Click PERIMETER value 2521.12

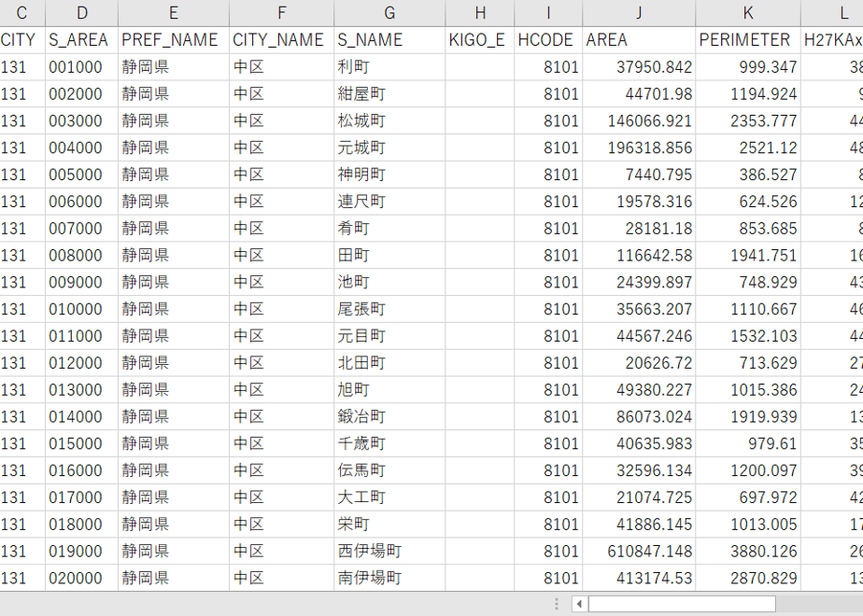(748, 147)
